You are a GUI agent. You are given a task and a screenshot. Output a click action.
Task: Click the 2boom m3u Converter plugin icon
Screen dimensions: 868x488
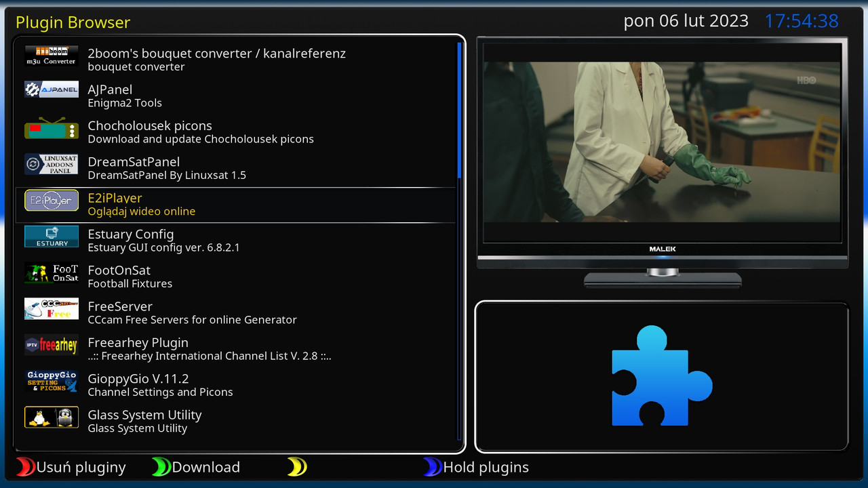52,56
